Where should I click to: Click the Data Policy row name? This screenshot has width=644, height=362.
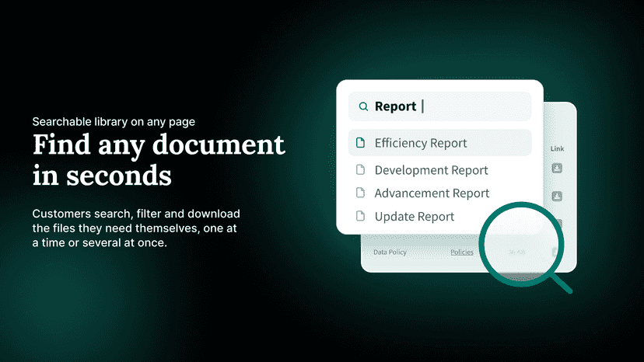click(390, 252)
